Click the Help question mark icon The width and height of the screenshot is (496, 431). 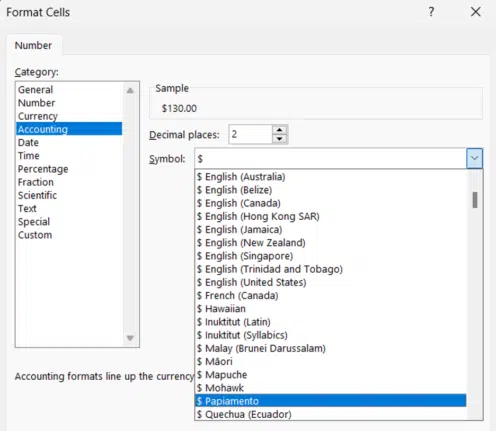[x=431, y=12]
